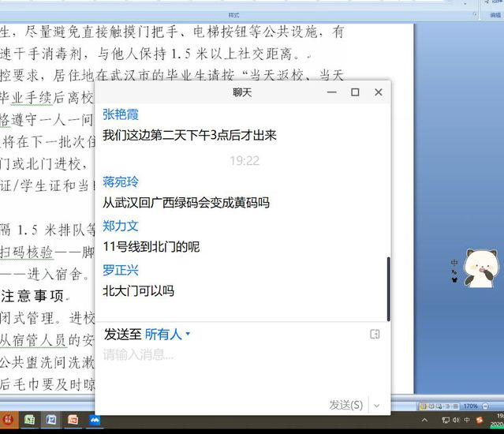The width and height of the screenshot is (504, 434).
Task: Open PowerPoint from the taskbar
Action: (73, 419)
